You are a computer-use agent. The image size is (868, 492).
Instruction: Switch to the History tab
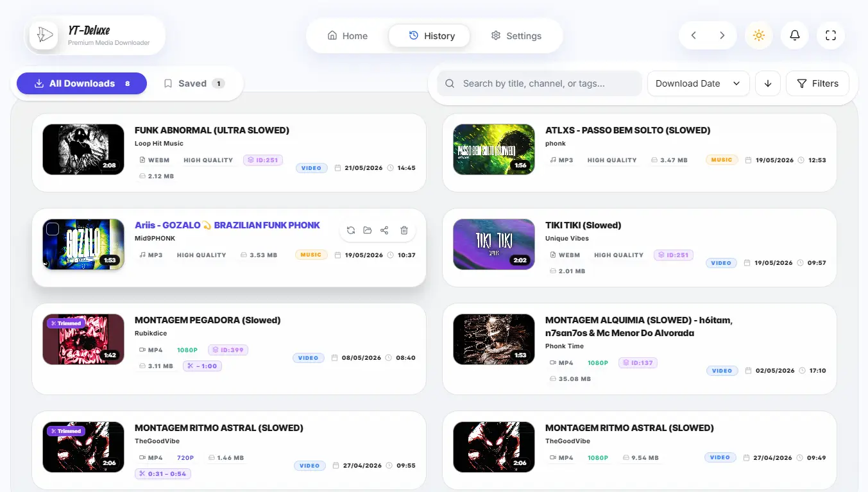coord(429,36)
